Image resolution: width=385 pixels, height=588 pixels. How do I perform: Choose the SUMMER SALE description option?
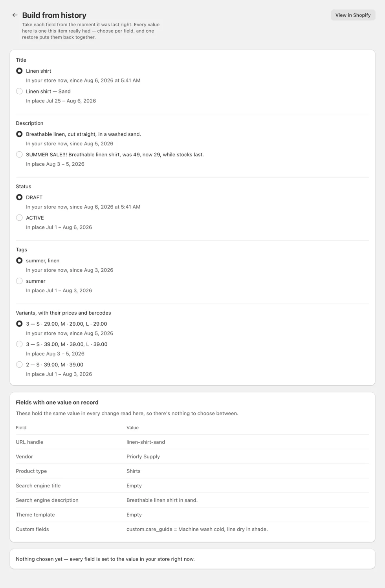tap(19, 154)
